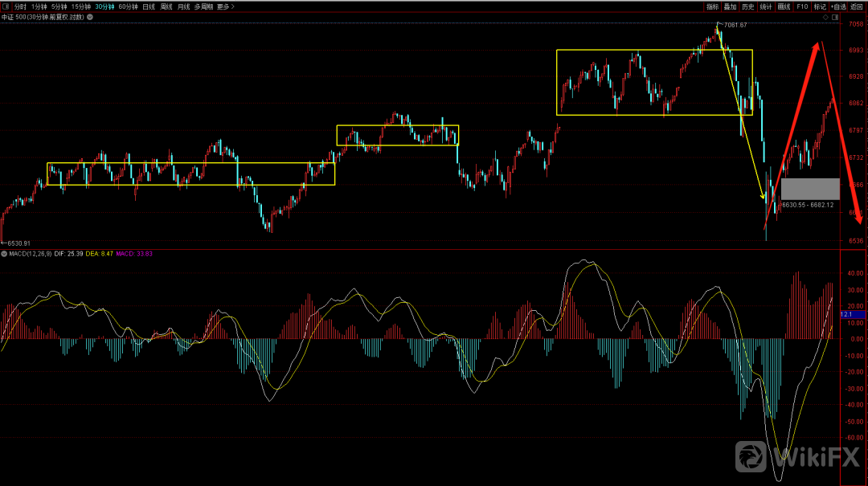The width and height of the screenshot is (868, 486).
Task: Switch chart to 日线 daily period
Action: pos(148,6)
